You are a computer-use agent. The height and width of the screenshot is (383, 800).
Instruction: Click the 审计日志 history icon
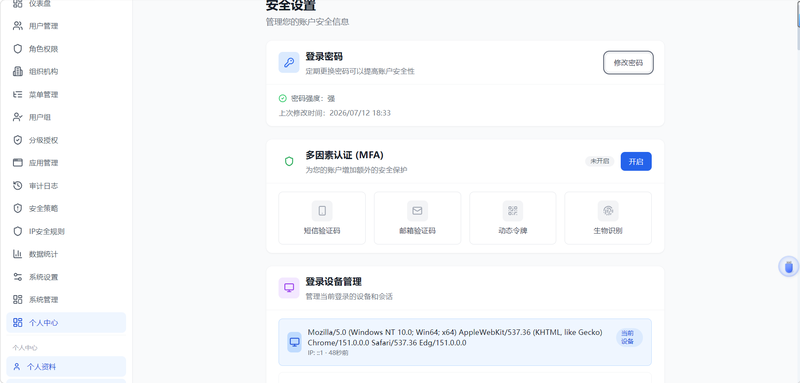point(18,185)
